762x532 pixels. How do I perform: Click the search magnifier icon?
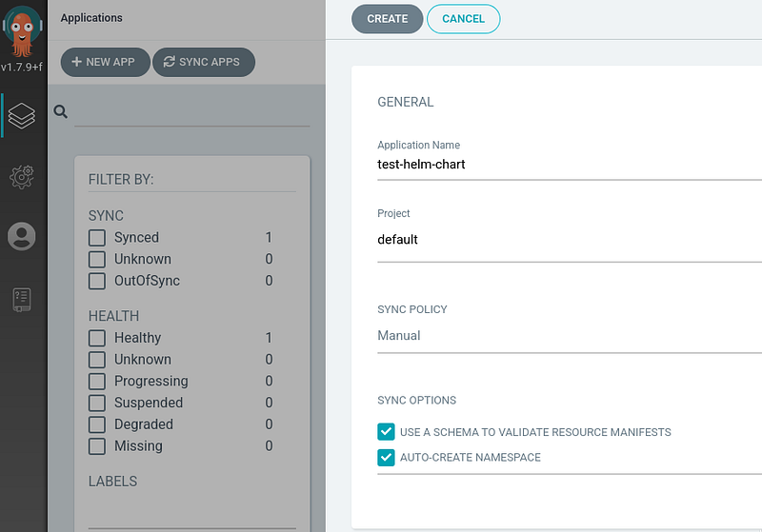[61, 111]
